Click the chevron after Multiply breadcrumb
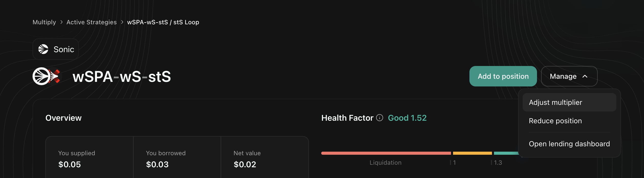 click(61, 22)
